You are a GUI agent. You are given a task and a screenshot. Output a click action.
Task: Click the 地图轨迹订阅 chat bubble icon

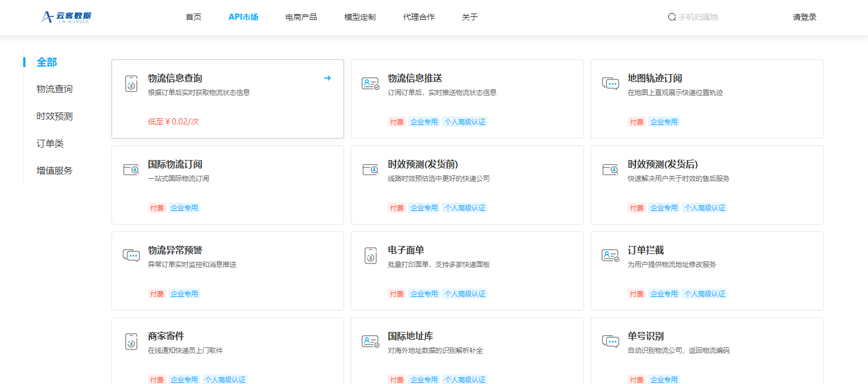click(611, 83)
